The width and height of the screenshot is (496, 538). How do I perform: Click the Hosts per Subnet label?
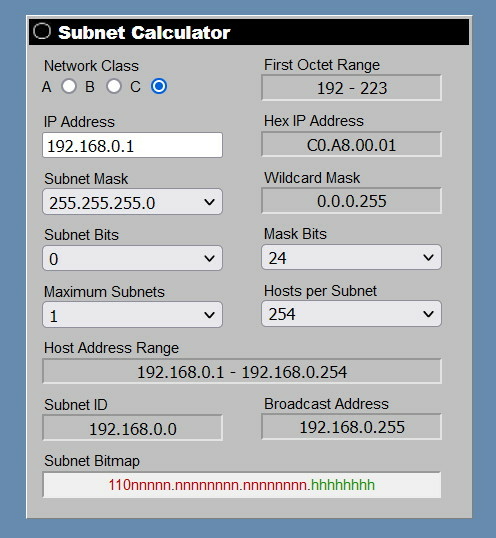pos(320,291)
